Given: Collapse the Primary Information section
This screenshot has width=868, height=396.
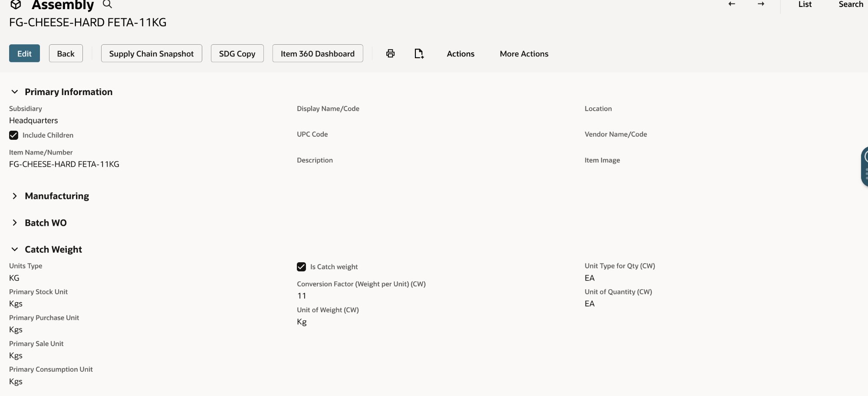Looking at the screenshot, I should click(14, 92).
